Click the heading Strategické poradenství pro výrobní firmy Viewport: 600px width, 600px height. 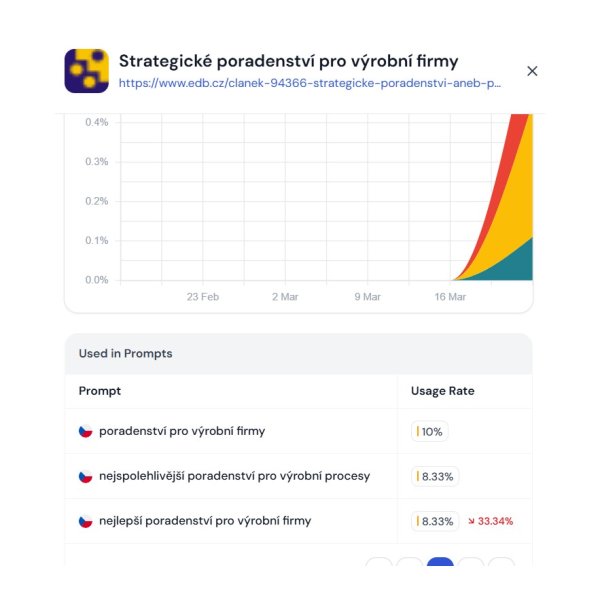click(288, 61)
